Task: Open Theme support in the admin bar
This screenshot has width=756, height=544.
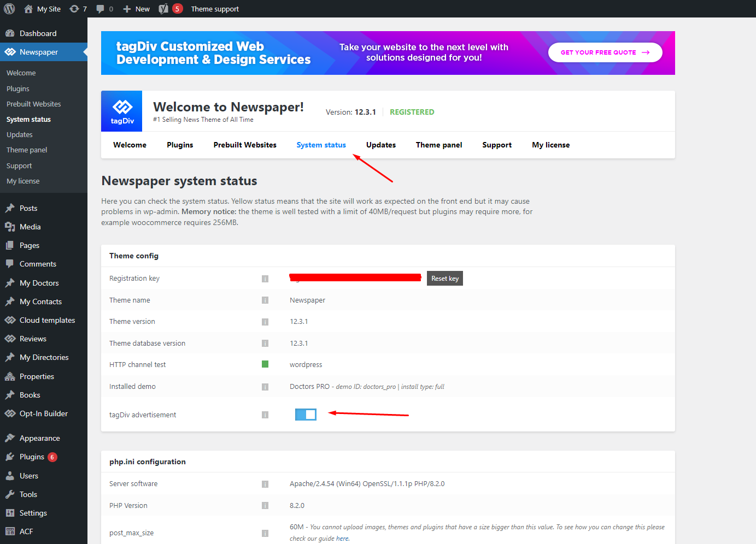Action: (x=215, y=9)
